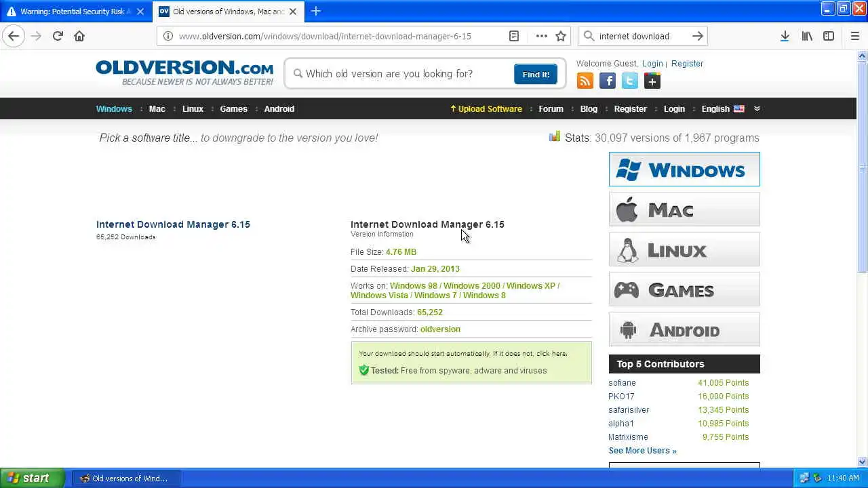Open contributor sofiane profile

(622, 383)
